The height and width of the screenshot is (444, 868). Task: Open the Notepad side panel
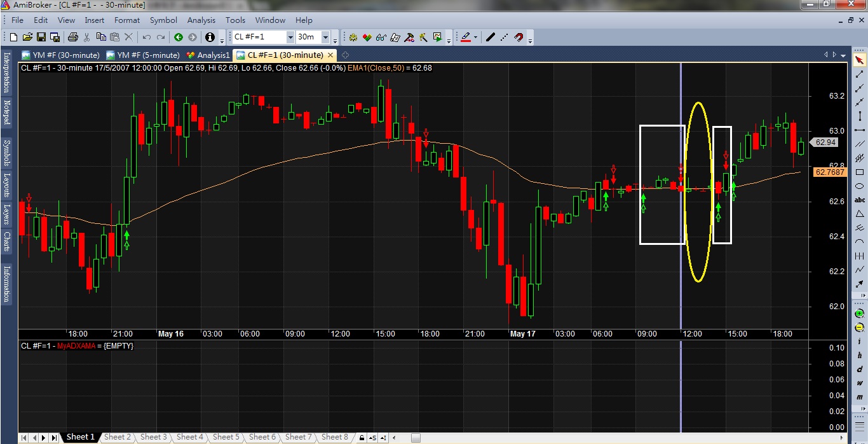tap(7, 113)
